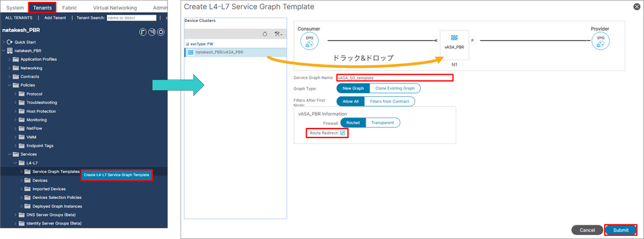
Task: Click the Endpoint Tags folder icon
Action: click(x=22, y=145)
